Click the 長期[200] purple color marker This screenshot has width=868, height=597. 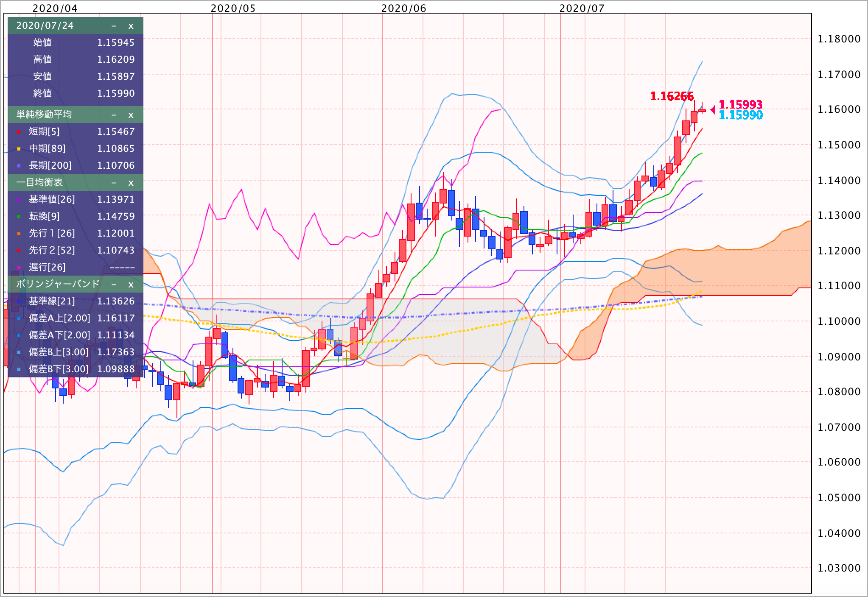pyautogui.click(x=19, y=166)
